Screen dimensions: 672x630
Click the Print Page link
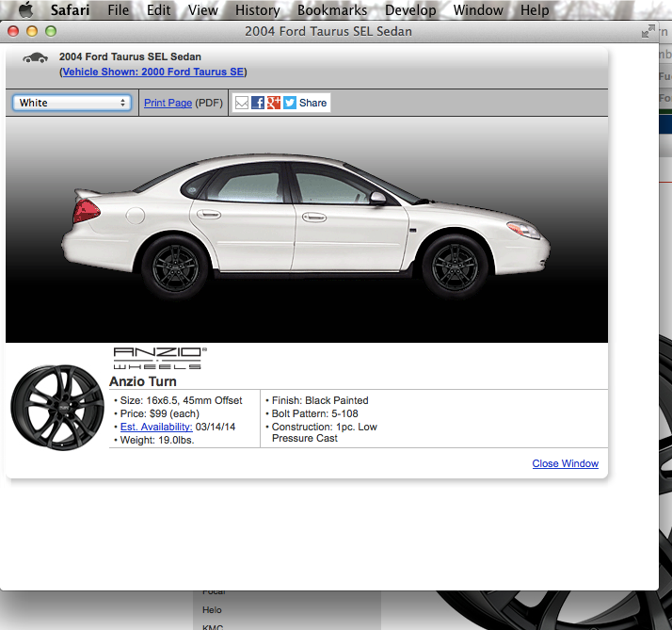(x=168, y=103)
